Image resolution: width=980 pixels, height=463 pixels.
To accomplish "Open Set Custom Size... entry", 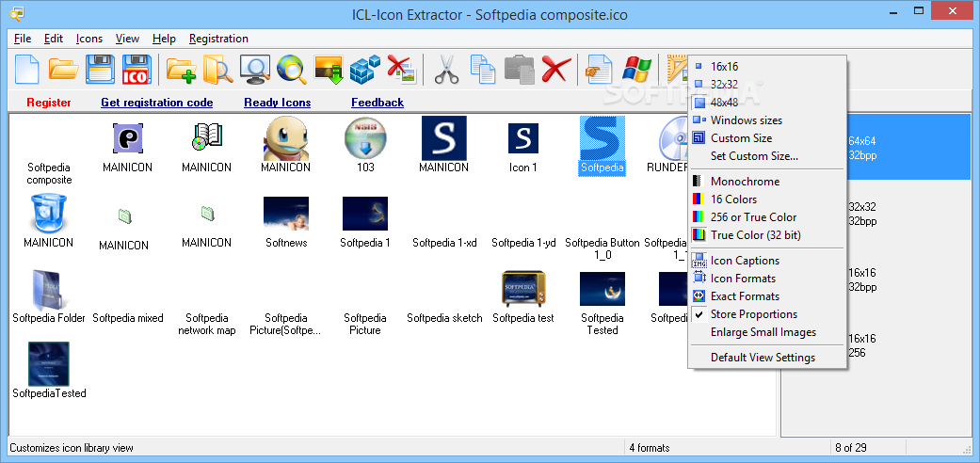I will pyautogui.click(x=767, y=156).
